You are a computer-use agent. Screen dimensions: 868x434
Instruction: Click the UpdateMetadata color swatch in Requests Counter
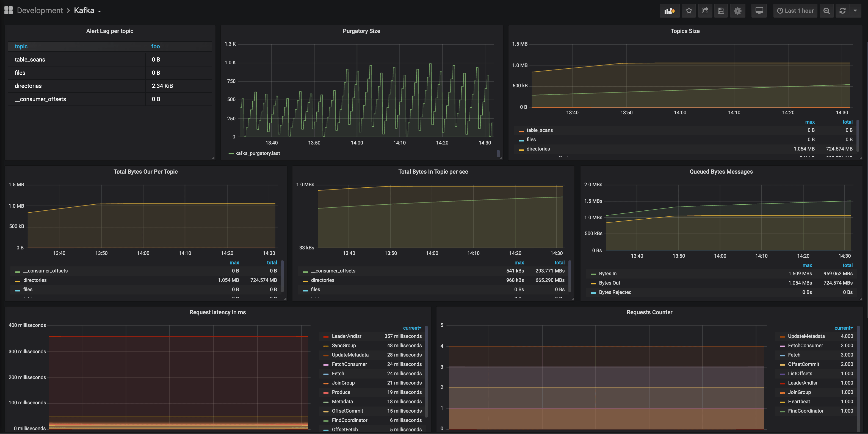(783, 336)
